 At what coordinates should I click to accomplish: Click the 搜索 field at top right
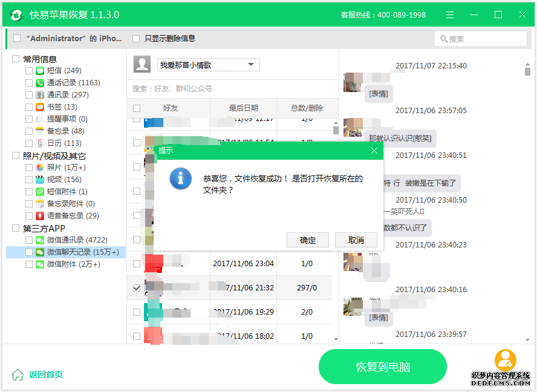(x=481, y=39)
